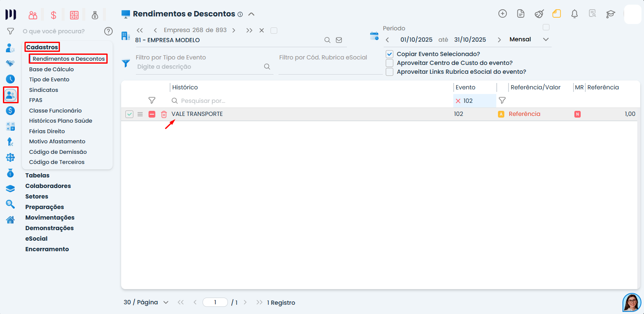644x314 pixels.
Task: Toggle Copiar Evento Selecionado checkbox
Action: pos(390,54)
